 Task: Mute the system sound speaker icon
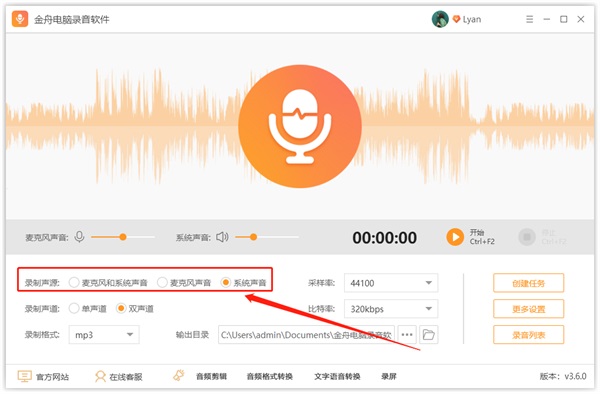[x=222, y=237]
